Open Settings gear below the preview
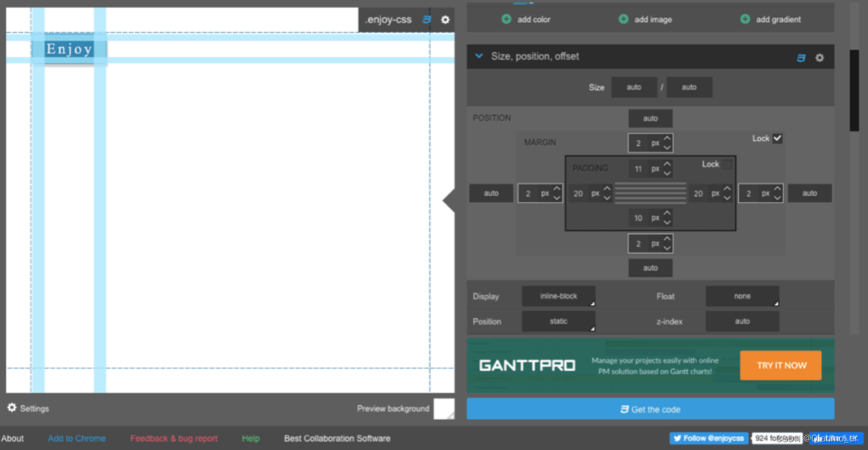 [x=12, y=408]
